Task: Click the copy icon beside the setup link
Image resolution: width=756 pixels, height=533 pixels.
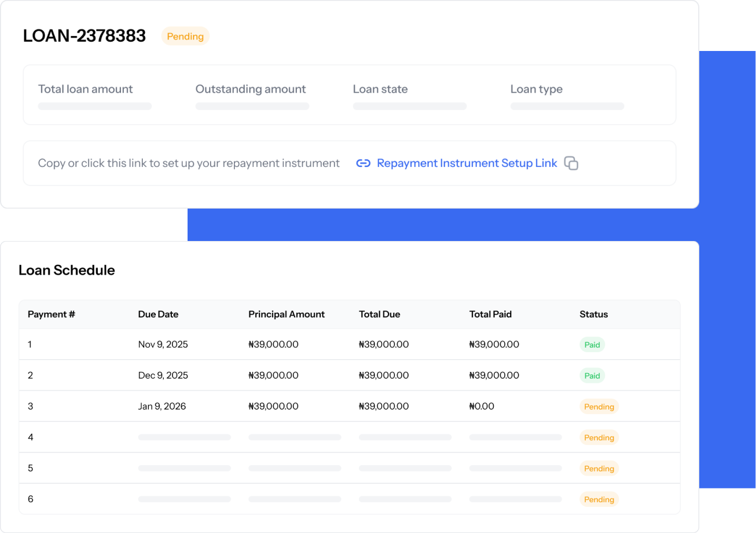Action: 571,163
